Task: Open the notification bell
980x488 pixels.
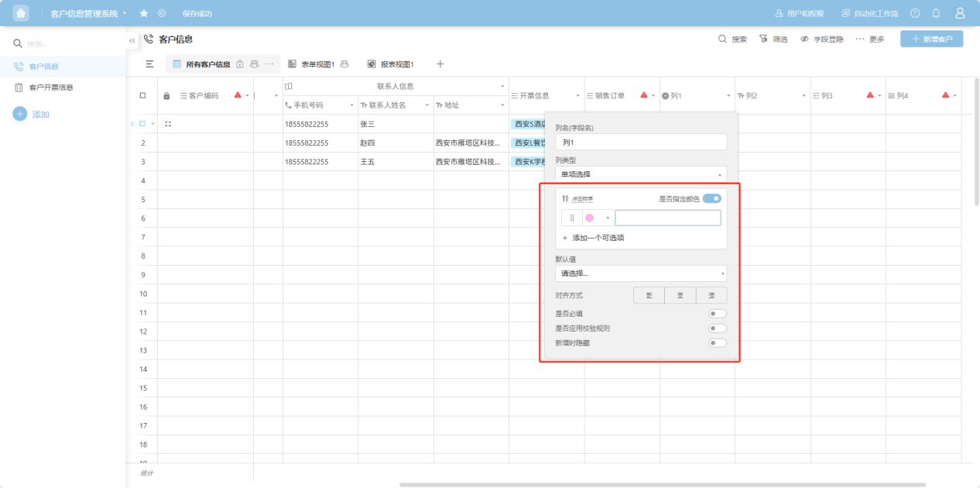Action: [x=936, y=13]
